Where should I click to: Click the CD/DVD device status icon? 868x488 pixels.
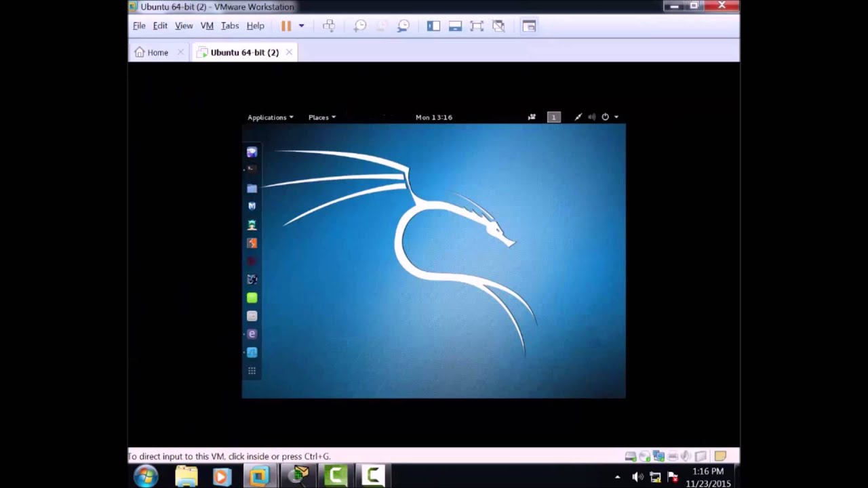coord(644,457)
